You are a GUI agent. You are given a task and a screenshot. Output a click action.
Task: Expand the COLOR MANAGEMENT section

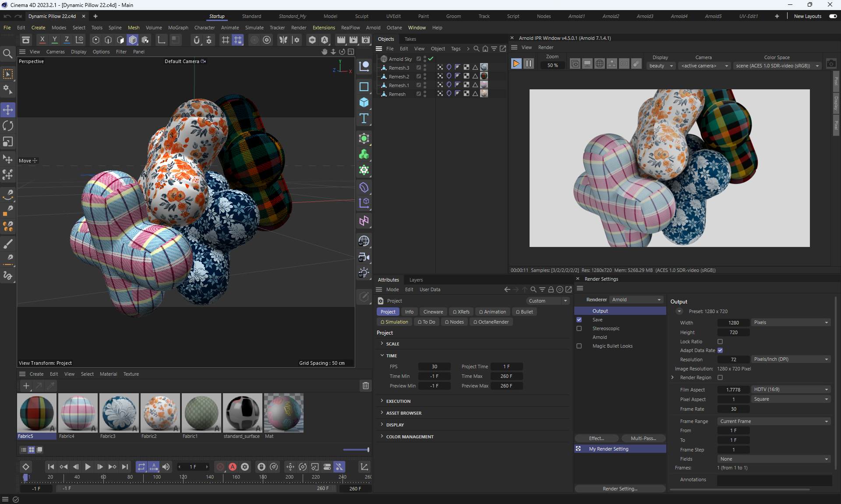[x=410, y=437]
